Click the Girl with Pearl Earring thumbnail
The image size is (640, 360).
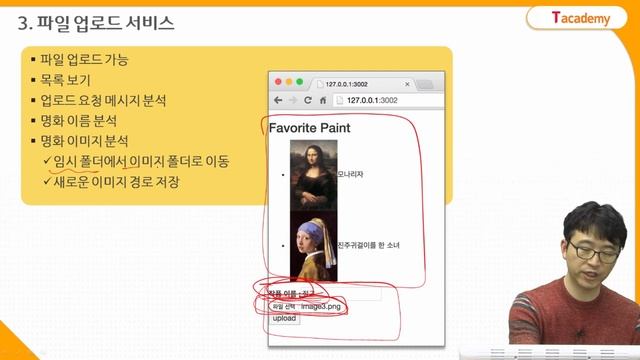coord(313,246)
